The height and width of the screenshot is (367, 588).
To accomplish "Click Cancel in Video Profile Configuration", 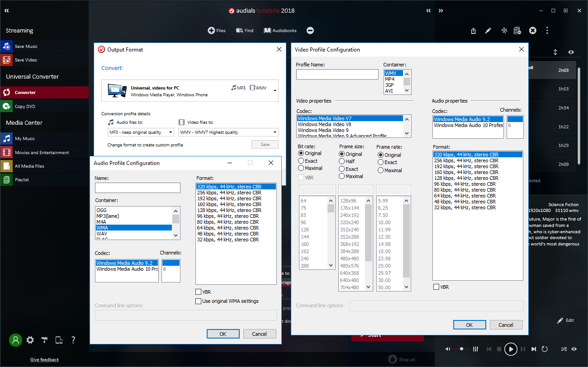I will pyautogui.click(x=506, y=325).
